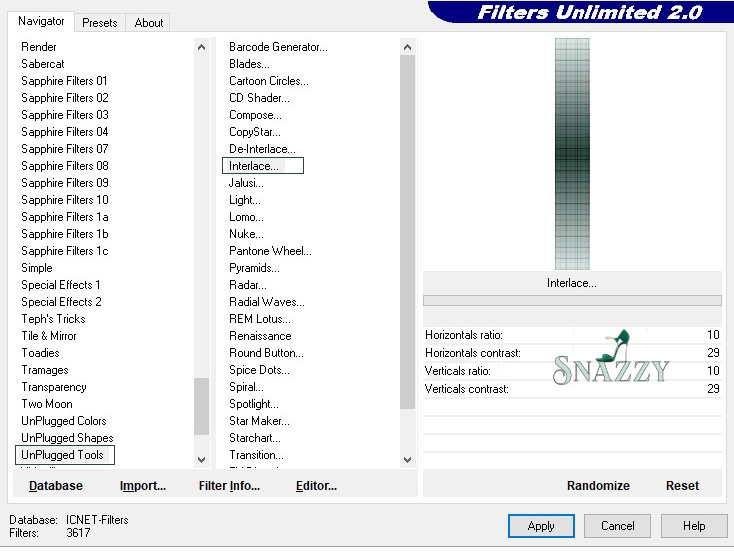Image resolution: width=734 pixels, height=551 pixels.
Task: Show Filter Info...
Action: (229, 486)
